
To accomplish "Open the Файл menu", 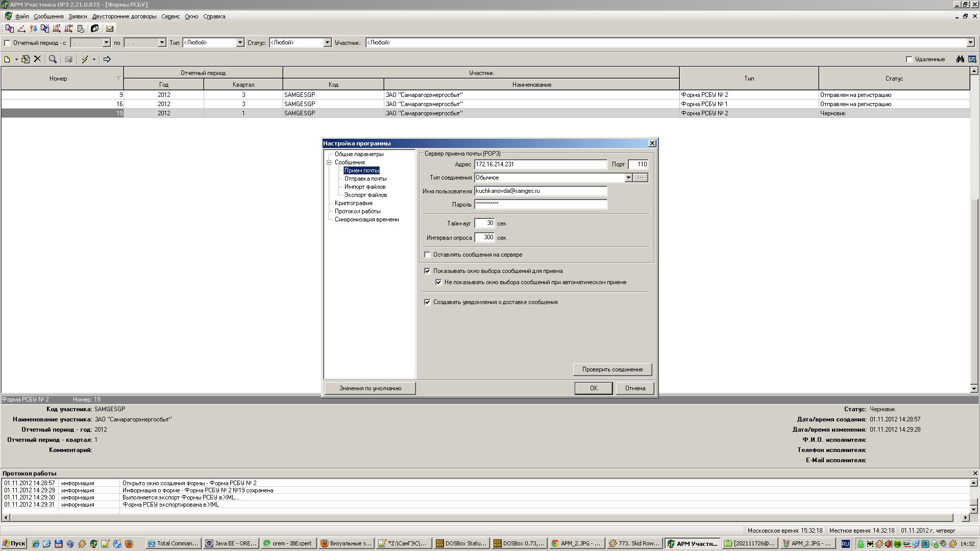I will (x=22, y=16).
